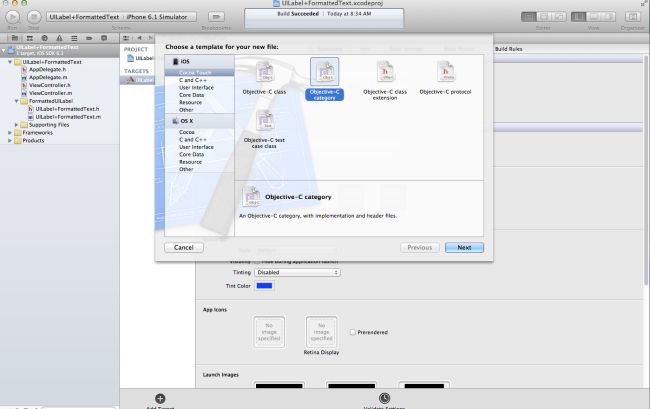Choose the Objective-C class extension template

[385, 81]
